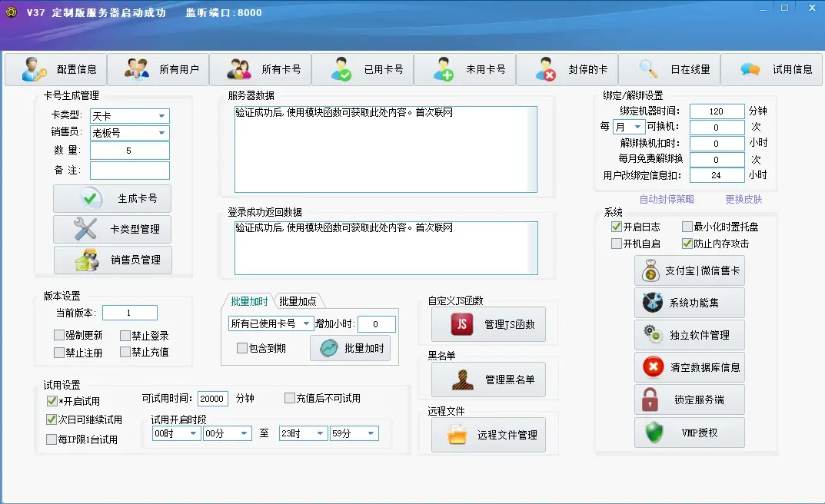Enable the 开机自启 checkbox

[x=616, y=244]
